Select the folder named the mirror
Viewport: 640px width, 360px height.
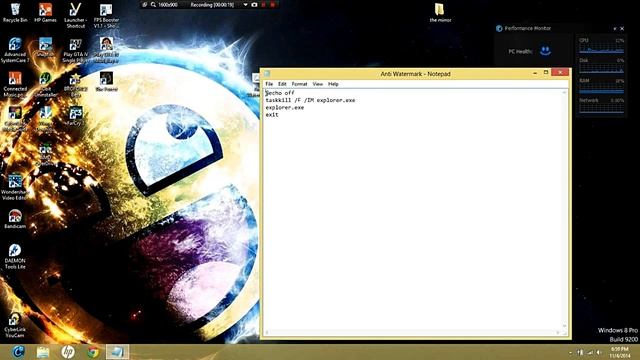point(440,12)
